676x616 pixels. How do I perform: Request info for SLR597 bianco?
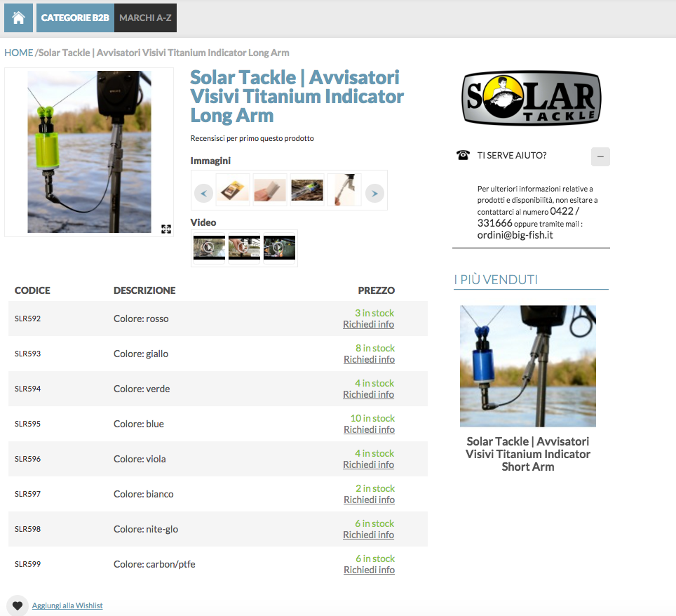[369, 500]
